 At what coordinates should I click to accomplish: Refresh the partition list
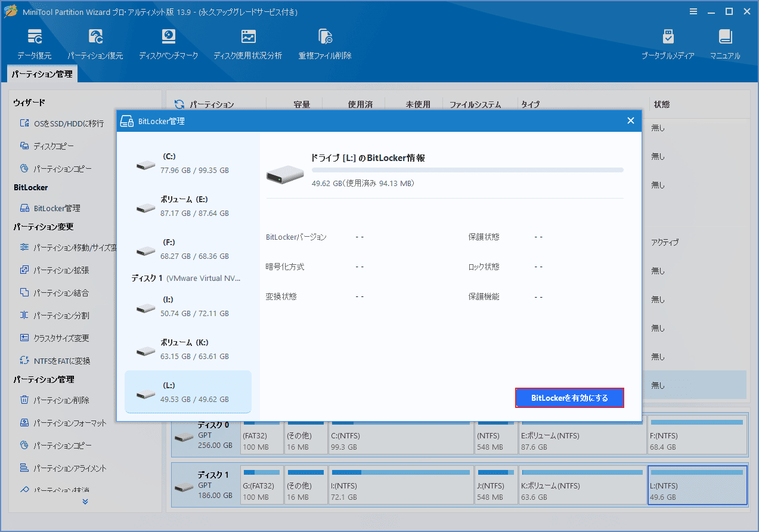point(179,104)
